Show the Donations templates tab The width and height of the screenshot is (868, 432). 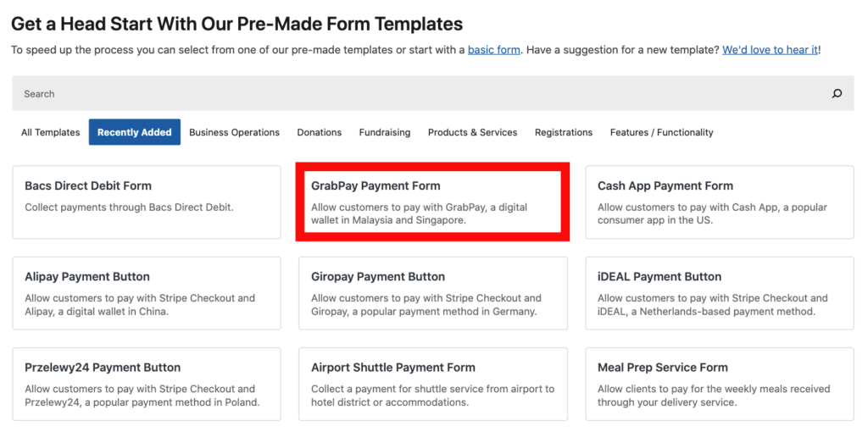coord(319,132)
